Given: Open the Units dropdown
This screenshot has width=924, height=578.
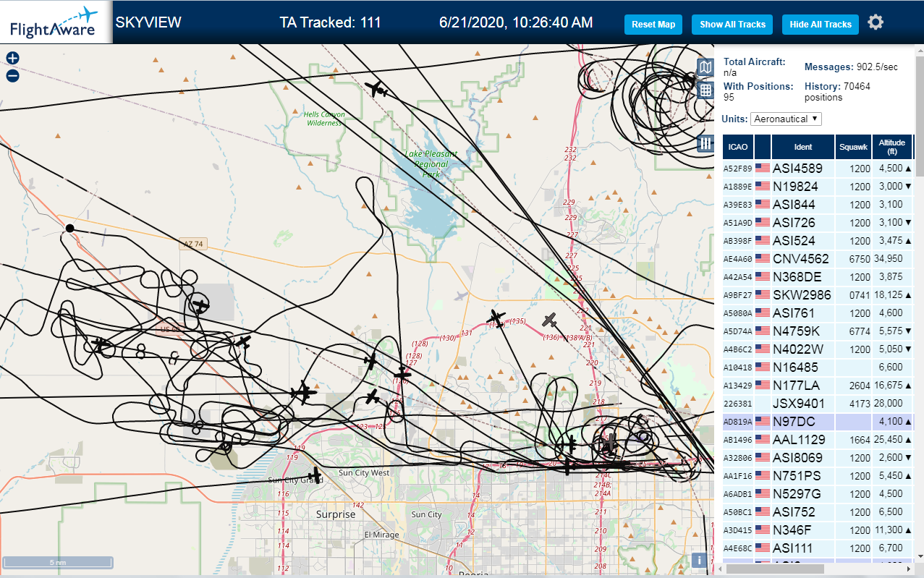Looking at the screenshot, I should point(786,119).
